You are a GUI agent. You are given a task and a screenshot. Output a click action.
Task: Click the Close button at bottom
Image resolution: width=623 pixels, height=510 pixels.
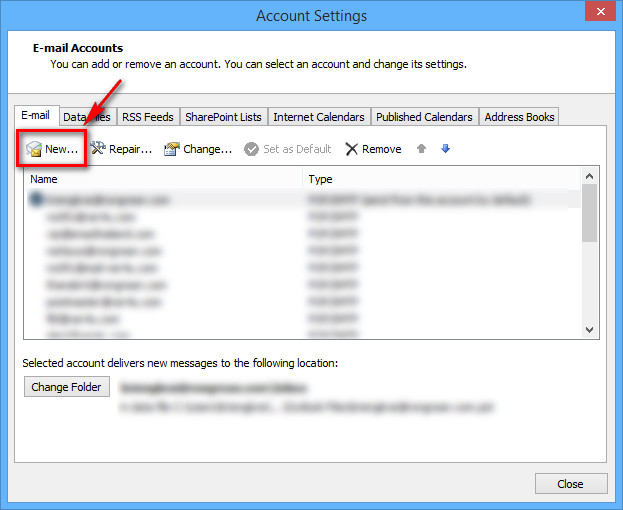(x=571, y=483)
